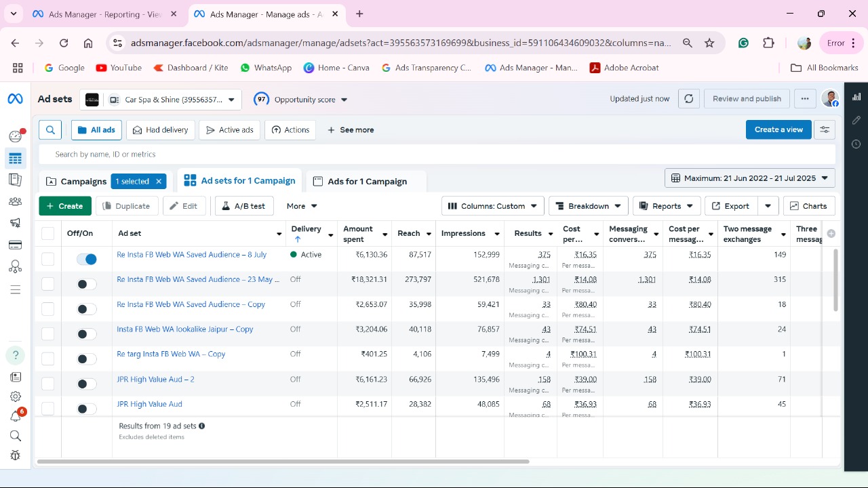This screenshot has height=488, width=868.
Task: Click the add column plus icon
Action: pyautogui.click(x=831, y=233)
